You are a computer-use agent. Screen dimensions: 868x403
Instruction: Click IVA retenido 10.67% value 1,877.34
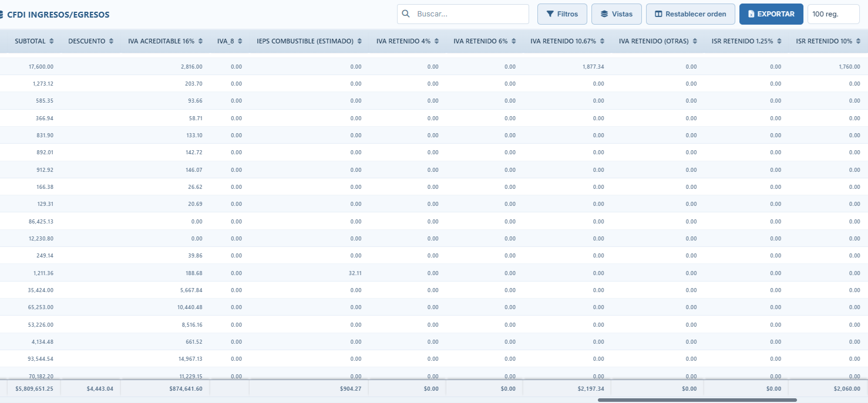click(x=593, y=67)
